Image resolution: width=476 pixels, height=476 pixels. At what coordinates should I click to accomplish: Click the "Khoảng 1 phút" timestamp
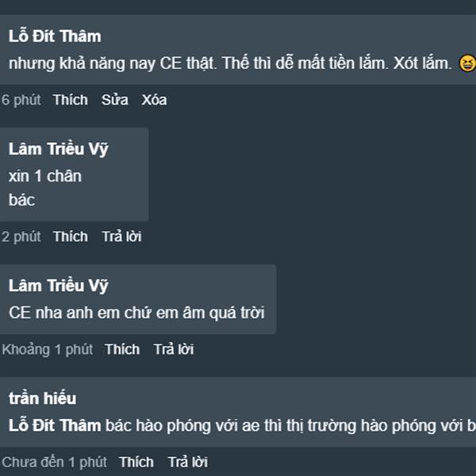[x=47, y=349]
